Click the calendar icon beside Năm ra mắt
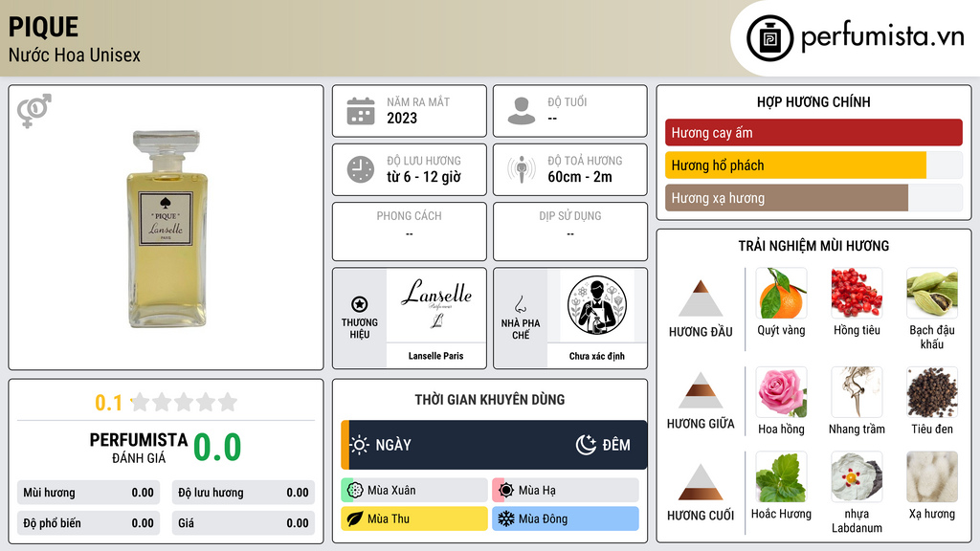The width and height of the screenshot is (980, 551). point(361,111)
